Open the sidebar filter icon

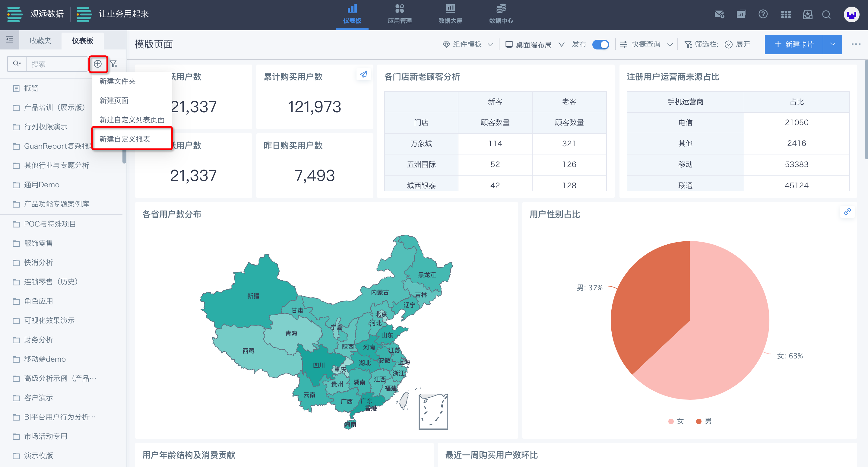[114, 64]
